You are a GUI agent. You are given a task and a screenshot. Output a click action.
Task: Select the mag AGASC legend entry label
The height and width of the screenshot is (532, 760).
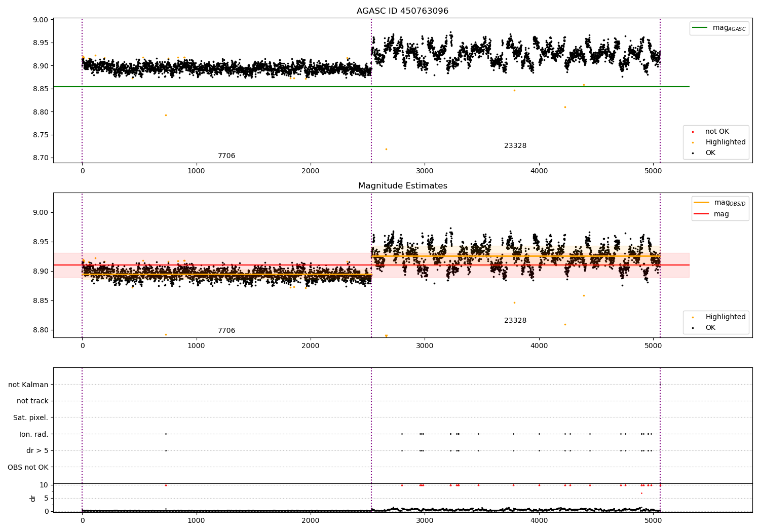[x=729, y=28]
